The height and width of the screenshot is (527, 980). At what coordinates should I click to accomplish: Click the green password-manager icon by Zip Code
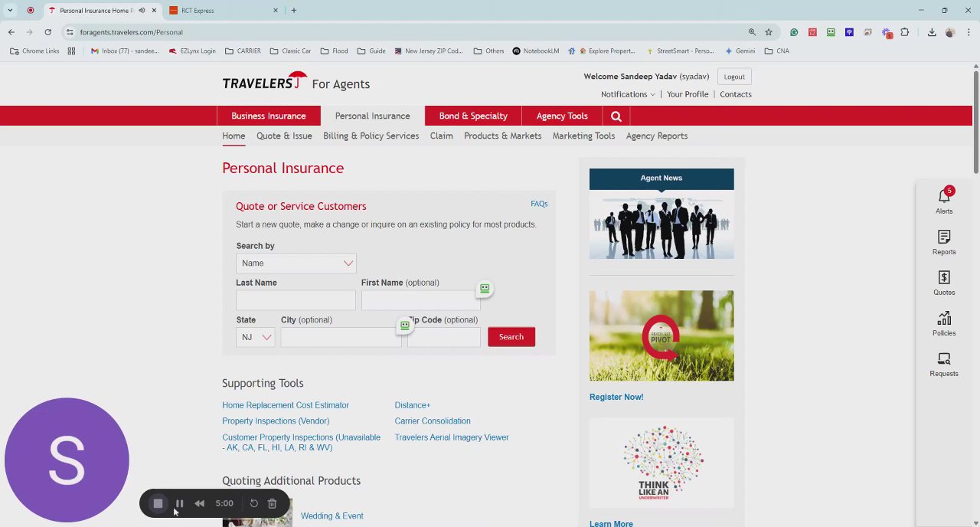pyautogui.click(x=405, y=326)
